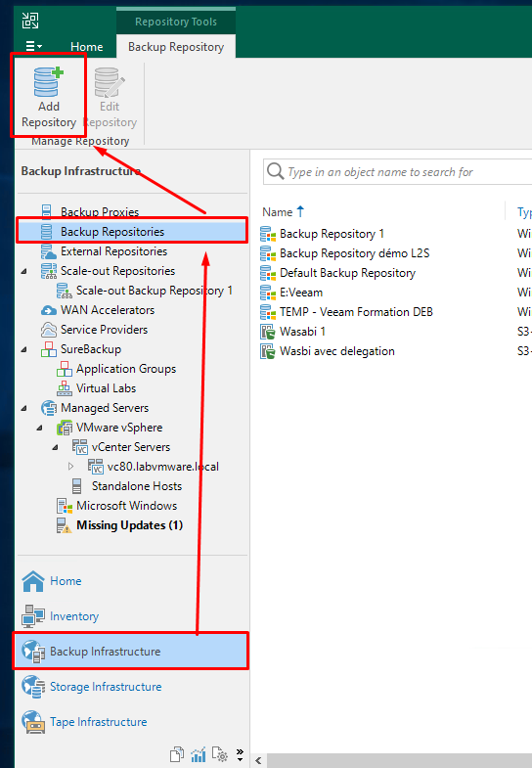Select Scale-out Backup Repository 1
Viewport: 532px width, 768px height.
155,291
